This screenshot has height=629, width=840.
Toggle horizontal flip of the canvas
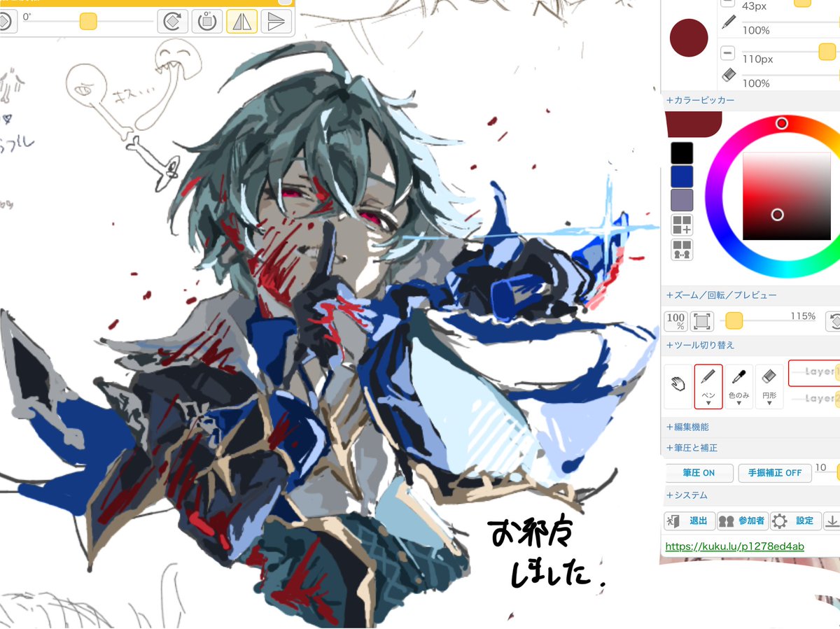coord(241,21)
